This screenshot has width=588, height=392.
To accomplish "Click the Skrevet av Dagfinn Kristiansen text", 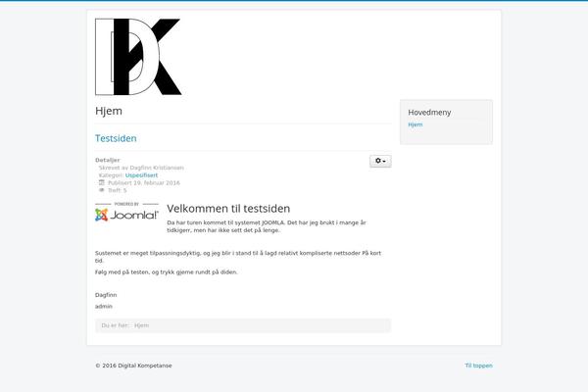I will click(x=141, y=168).
